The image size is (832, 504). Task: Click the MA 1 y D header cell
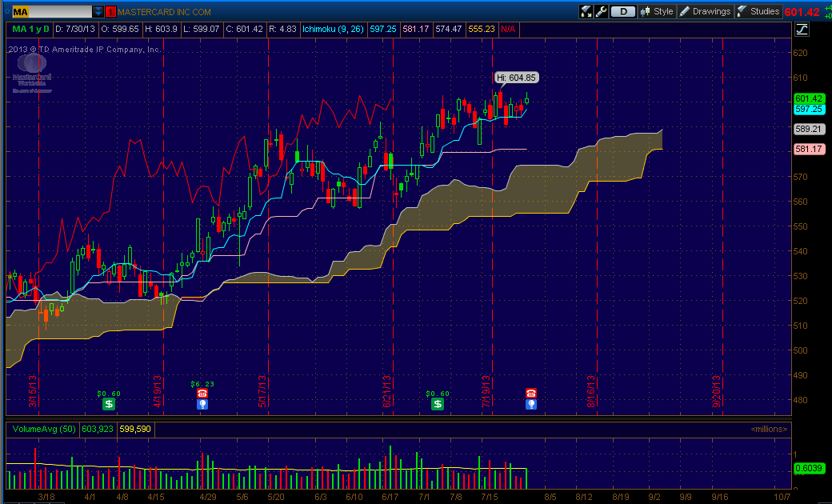[x=30, y=29]
